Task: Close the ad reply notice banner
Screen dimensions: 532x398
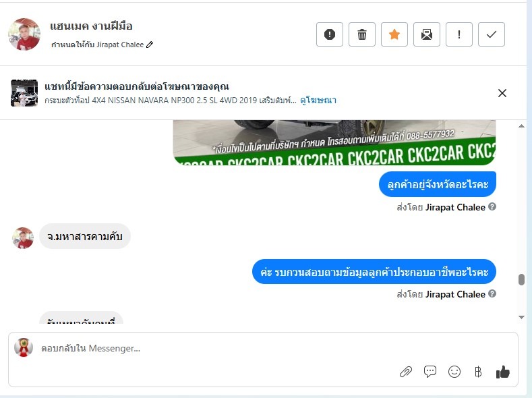Action: pos(502,93)
